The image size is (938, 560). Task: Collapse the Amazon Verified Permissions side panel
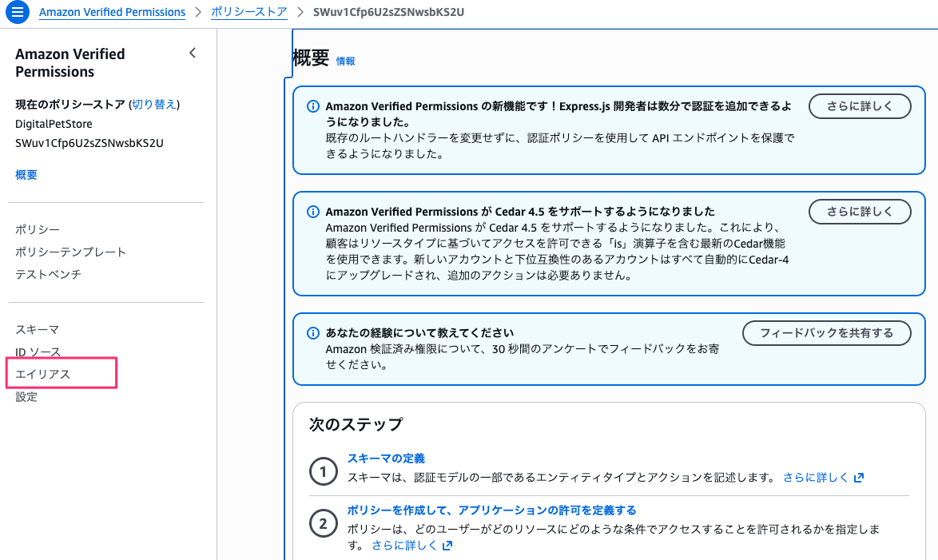coord(193,52)
